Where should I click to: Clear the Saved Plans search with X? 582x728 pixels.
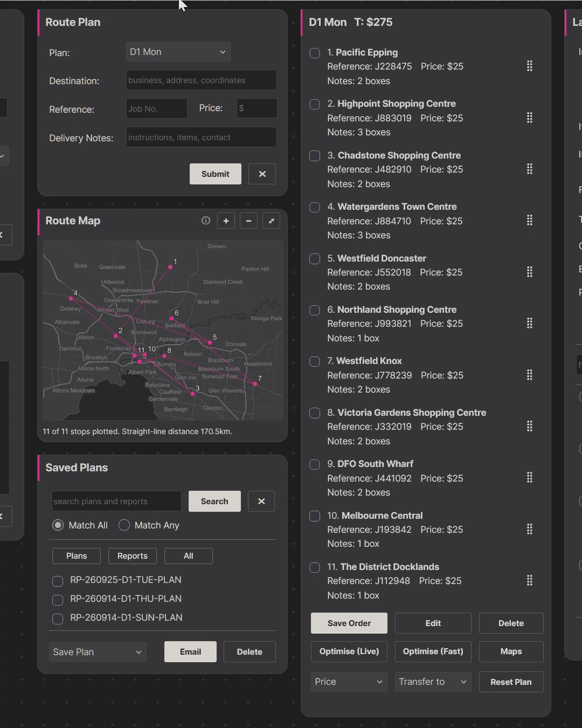click(261, 502)
